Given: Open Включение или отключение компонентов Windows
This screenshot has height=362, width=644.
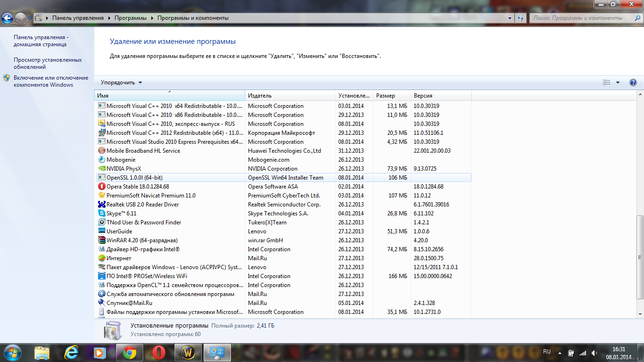Looking at the screenshot, I should (x=51, y=81).
